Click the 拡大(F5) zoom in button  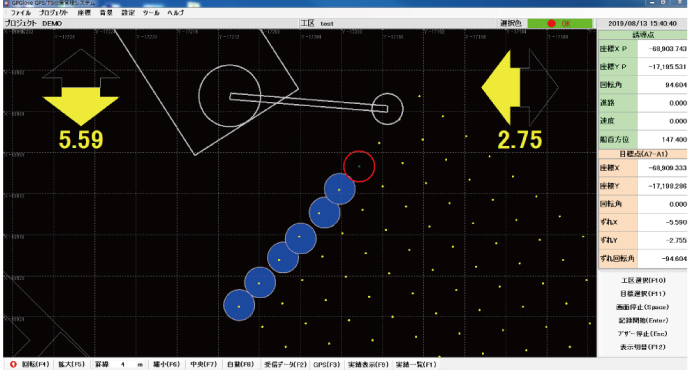point(71,364)
